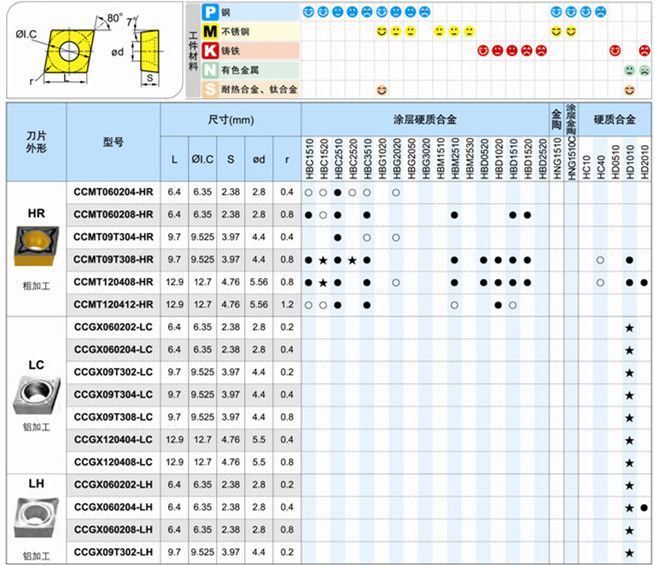
Task: Open model CCMT120412-HR
Action: (x=113, y=304)
